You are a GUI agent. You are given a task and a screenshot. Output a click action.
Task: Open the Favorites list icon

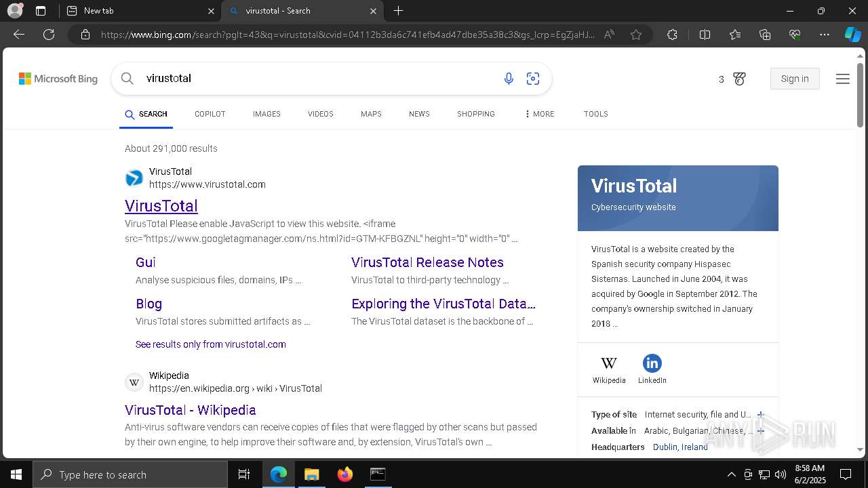735,35
